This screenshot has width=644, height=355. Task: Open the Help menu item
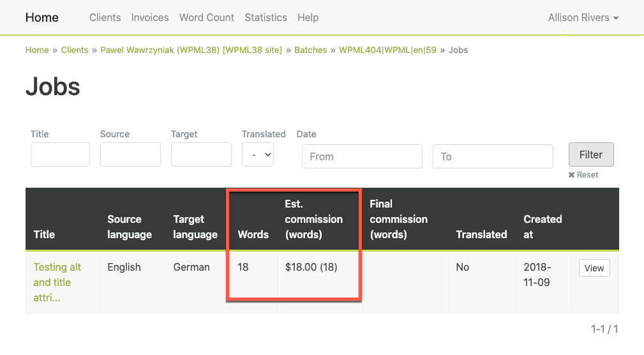click(x=308, y=18)
